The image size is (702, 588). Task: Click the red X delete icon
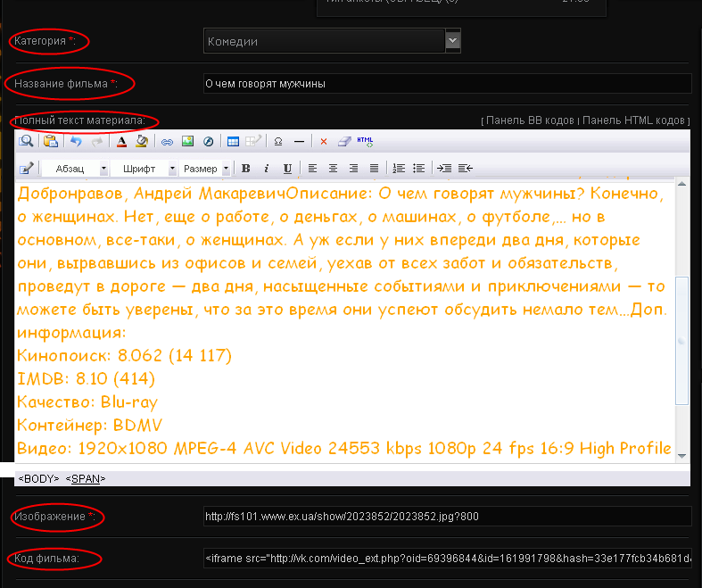(x=324, y=142)
